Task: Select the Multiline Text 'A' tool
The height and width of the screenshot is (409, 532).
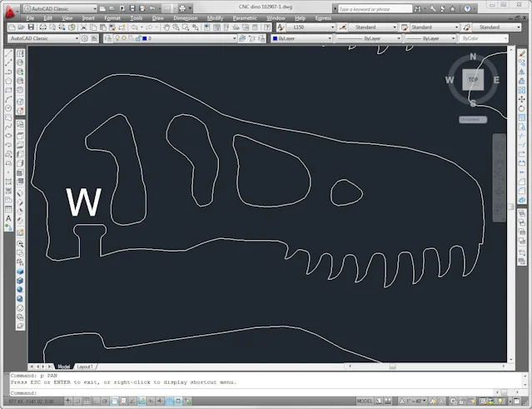Action: 8,218
